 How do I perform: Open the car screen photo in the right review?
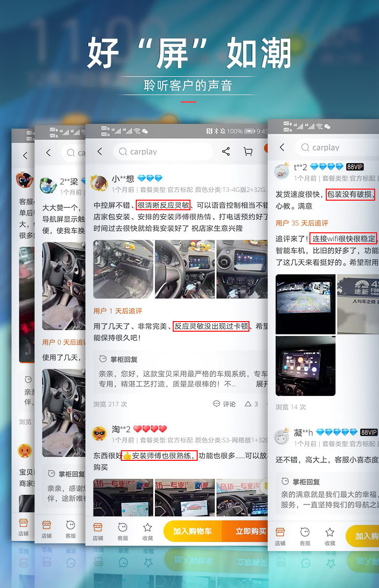coord(306,366)
